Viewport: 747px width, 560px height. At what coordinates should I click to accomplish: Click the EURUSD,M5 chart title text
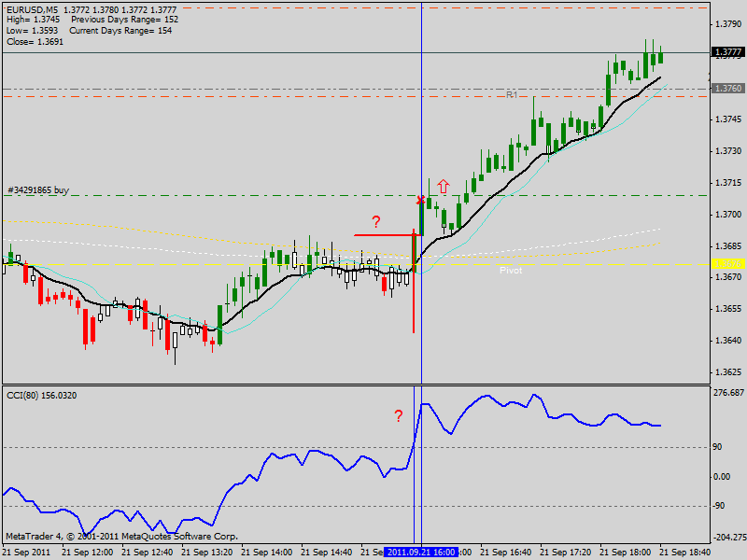coord(33,9)
